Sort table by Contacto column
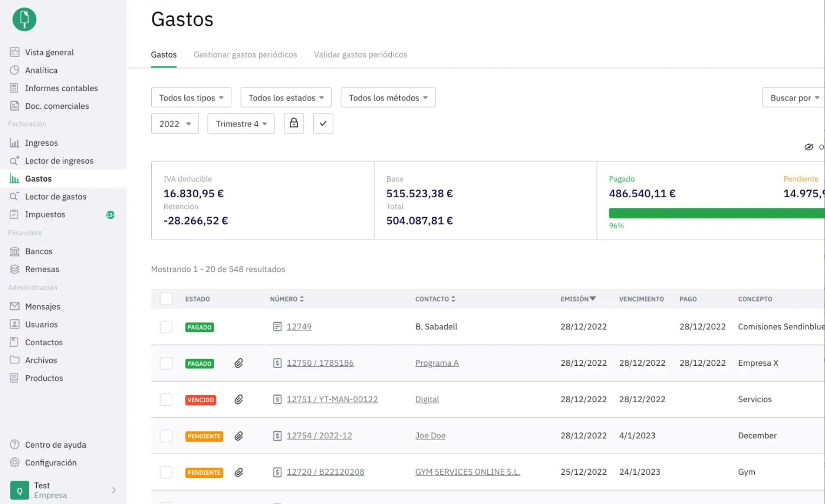Screen dimensions: 825x504 pos(435,299)
